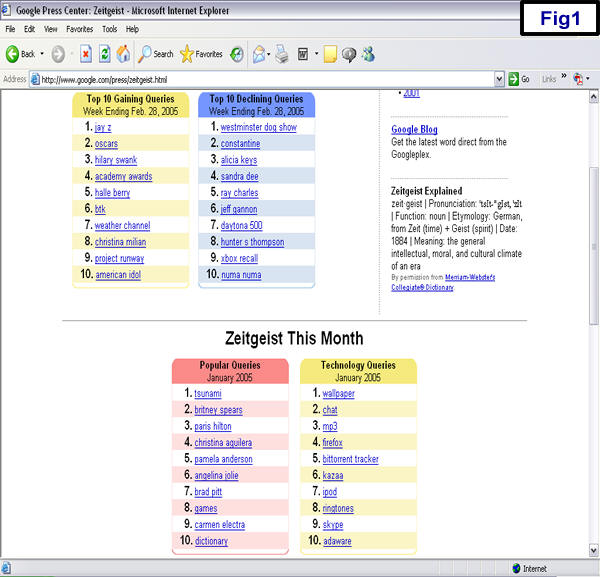This screenshot has width=600, height=577.
Task: Stop page loading with the red X icon
Action: tap(86, 54)
